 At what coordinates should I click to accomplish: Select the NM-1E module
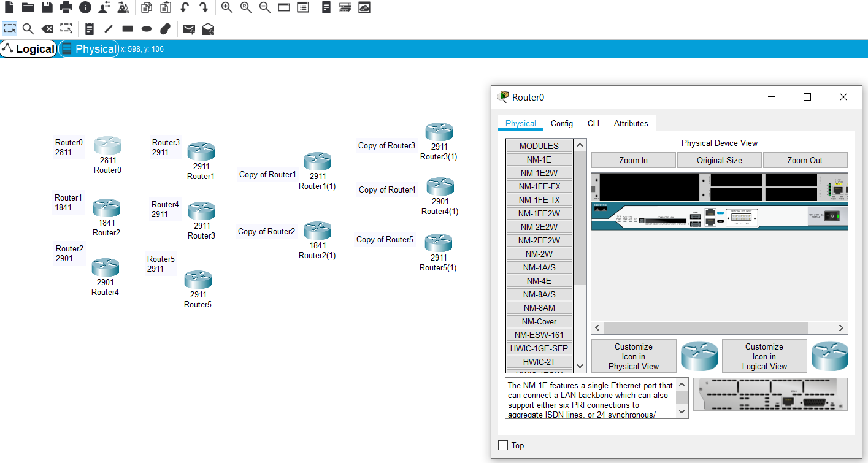[x=539, y=159]
